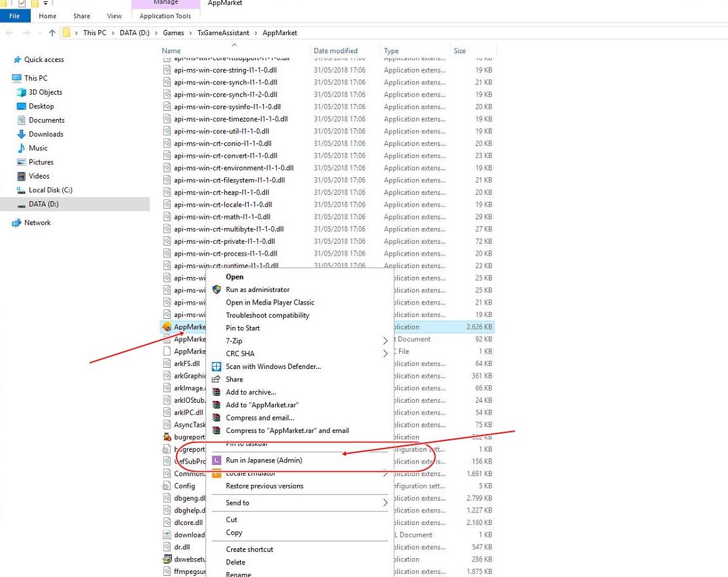Image resolution: width=728 pixels, height=577 pixels.
Task: Expand the 7-Zip submenu arrow
Action: 385,341
